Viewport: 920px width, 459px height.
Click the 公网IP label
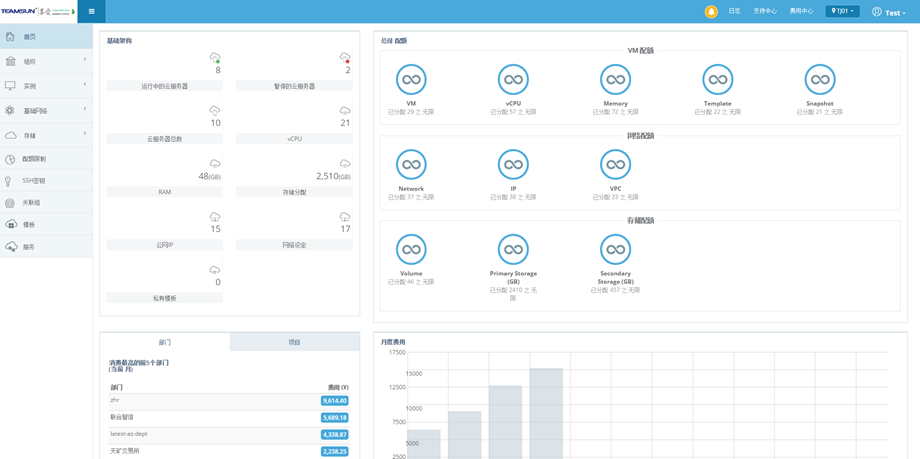click(x=165, y=245)
